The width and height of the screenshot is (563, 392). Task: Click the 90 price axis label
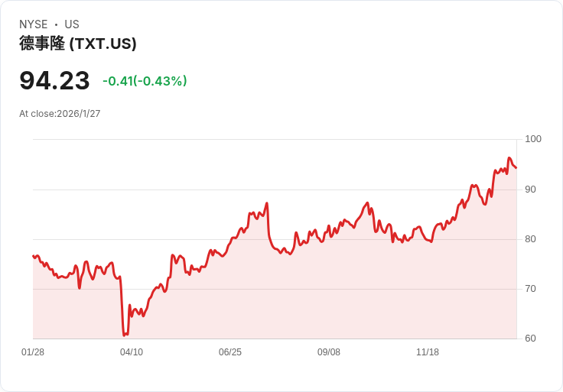point(530,190)
